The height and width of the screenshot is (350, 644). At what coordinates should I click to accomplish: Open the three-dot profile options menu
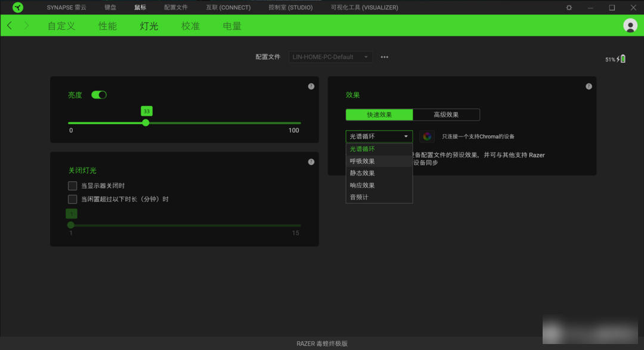point(385,57)
